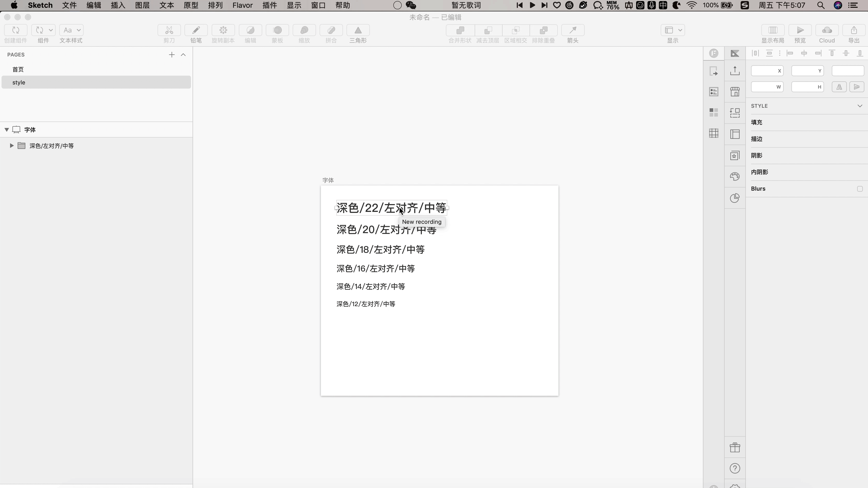Toggle the Blurs checkbox
Viewport: 868px width, 488px height.
coord(859,189)
